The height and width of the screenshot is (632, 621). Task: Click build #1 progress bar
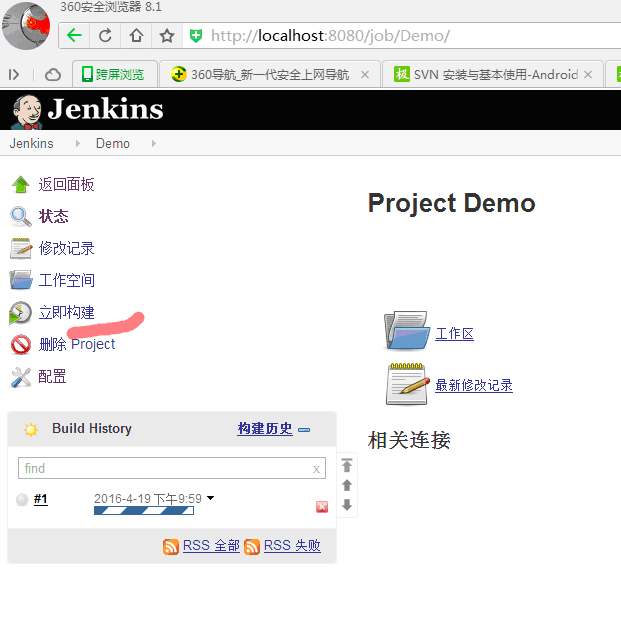[144, 511]
